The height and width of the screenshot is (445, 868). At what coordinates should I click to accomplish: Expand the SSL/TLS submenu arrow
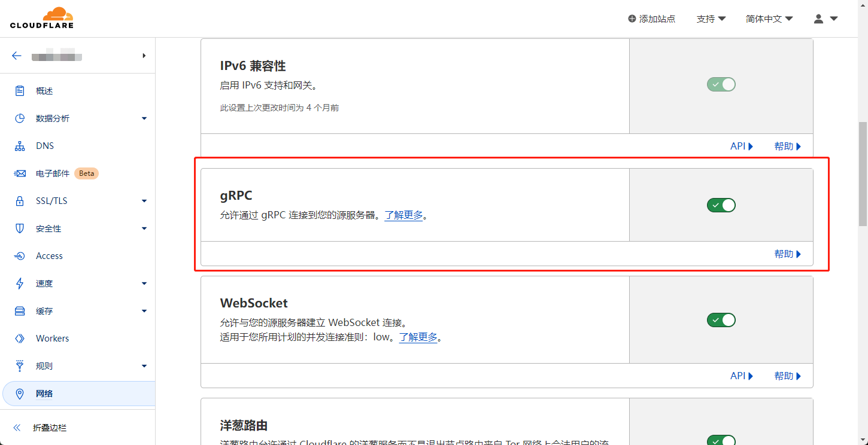click(x=144, y=201)
